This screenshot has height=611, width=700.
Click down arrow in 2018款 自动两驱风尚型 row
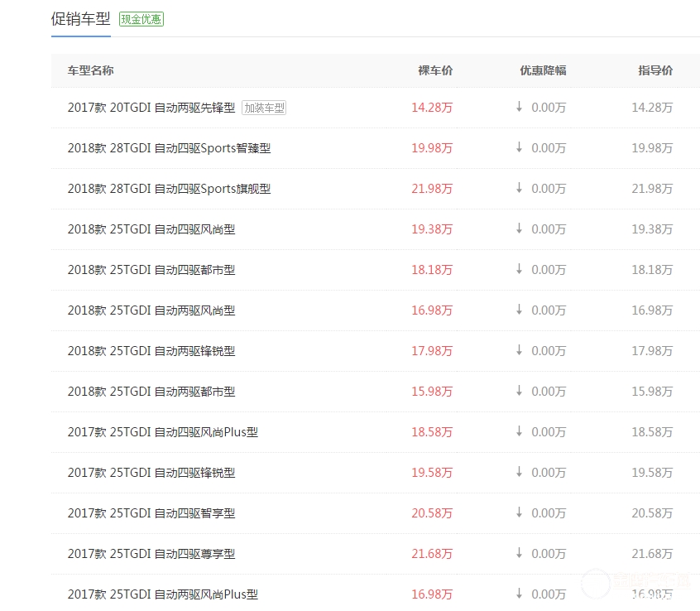coord(519,310)
